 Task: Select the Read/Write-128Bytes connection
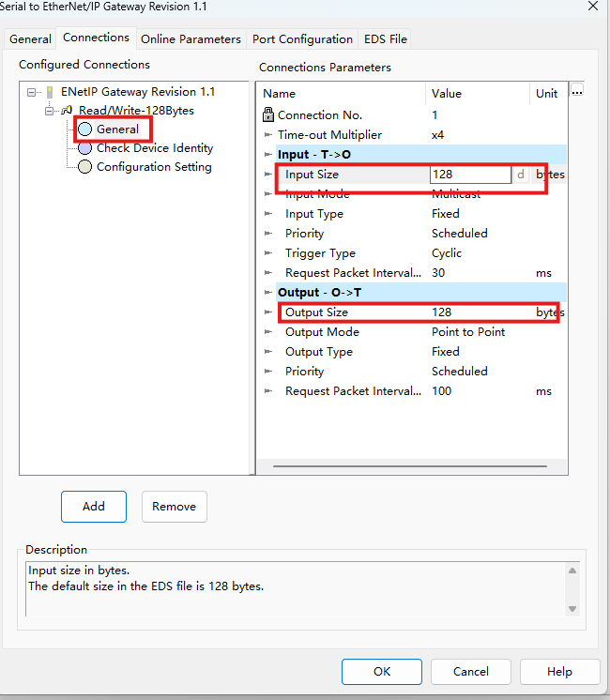pos(136,111)
